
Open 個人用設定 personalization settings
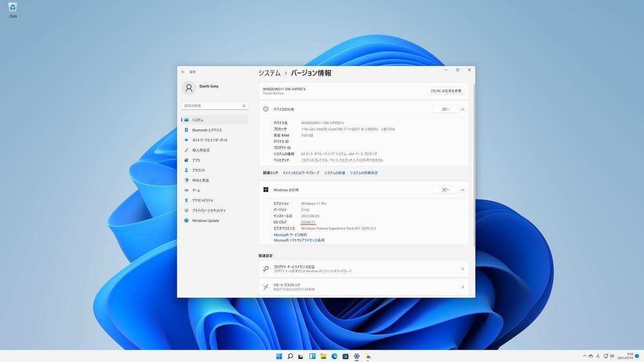(215, 150)
